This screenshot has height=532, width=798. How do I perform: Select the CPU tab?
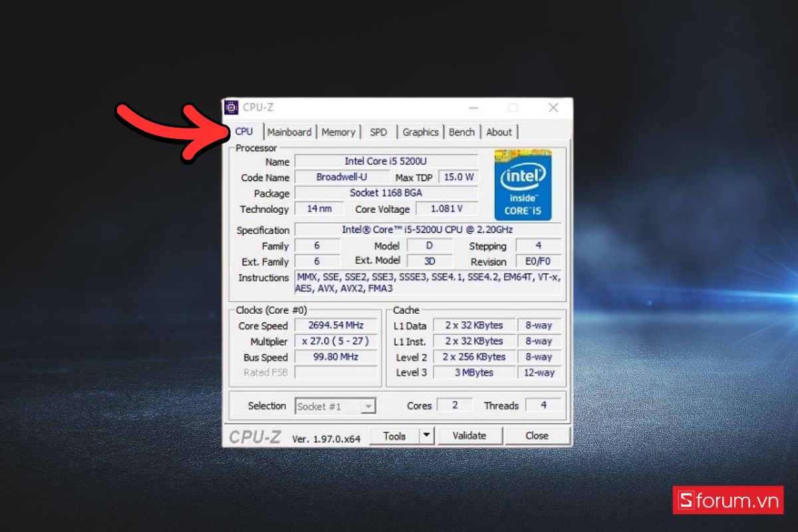244,131
